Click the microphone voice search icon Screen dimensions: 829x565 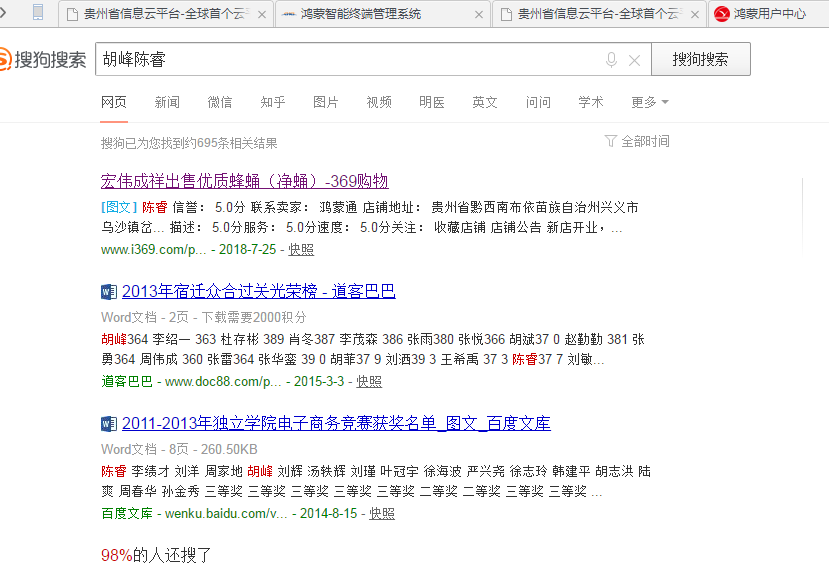[611, 60]
